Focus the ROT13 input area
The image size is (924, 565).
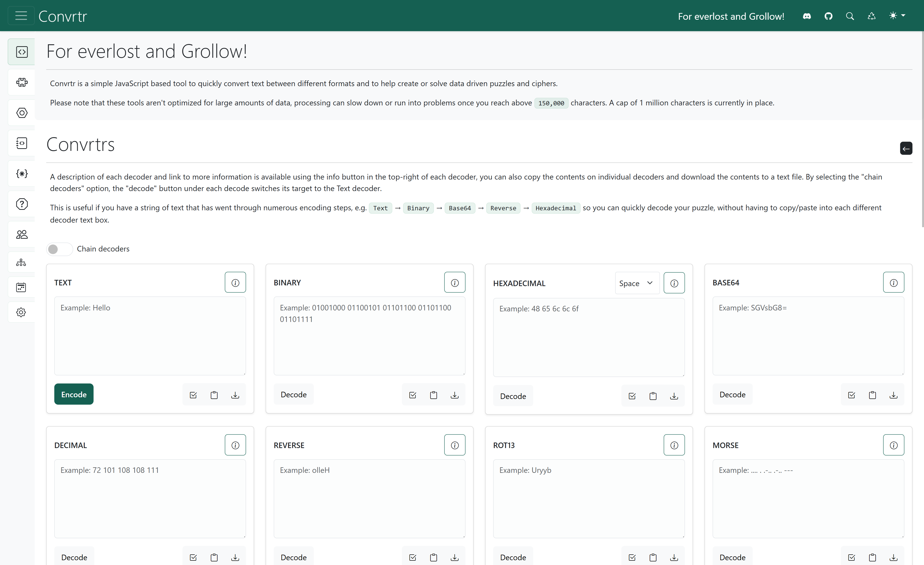(x=589, y=499)
